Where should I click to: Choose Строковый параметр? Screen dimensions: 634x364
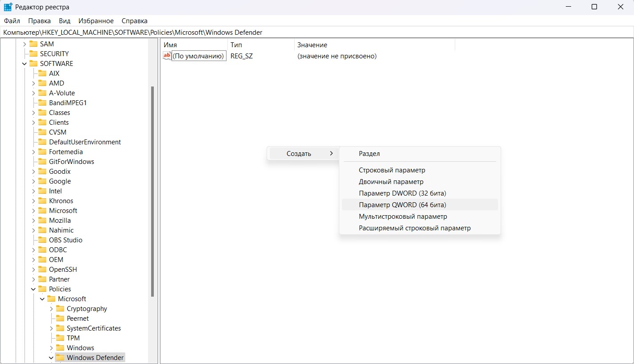[x=420, y=170]
